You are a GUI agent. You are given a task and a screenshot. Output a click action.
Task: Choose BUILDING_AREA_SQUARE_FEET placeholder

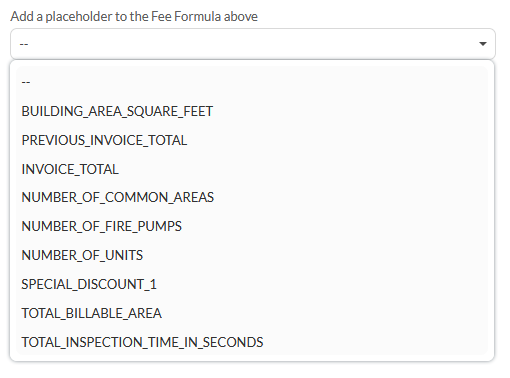click(117, 111)
